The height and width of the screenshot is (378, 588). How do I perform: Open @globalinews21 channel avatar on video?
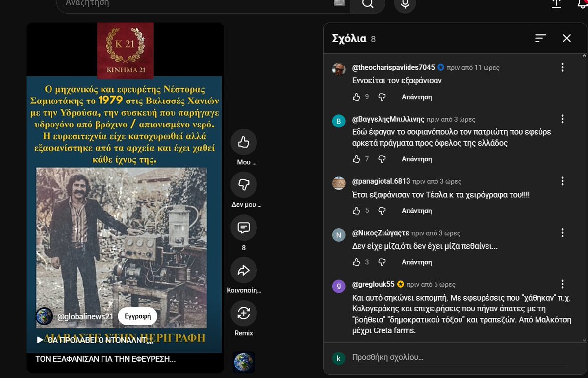click(x=44, y=316)
